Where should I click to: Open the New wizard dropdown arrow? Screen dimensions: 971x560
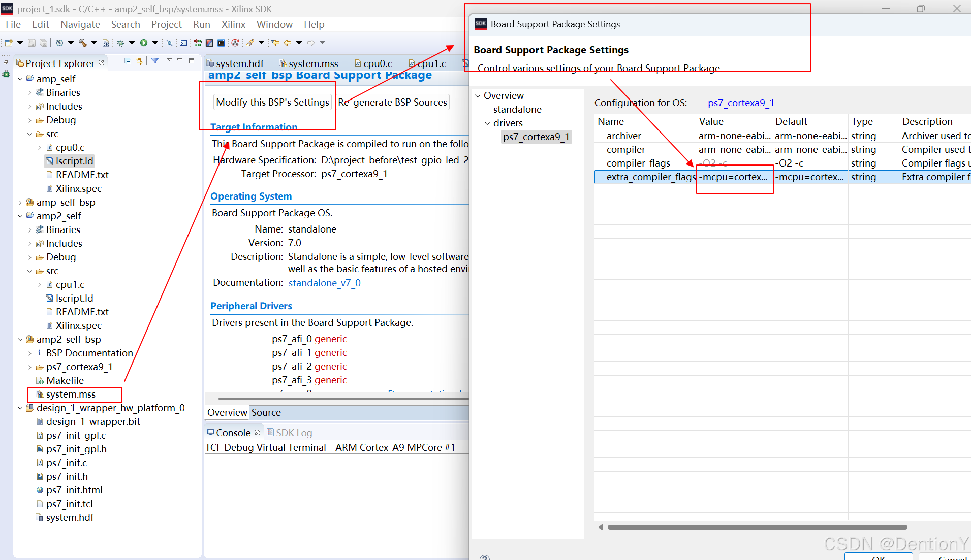[20, 43]
